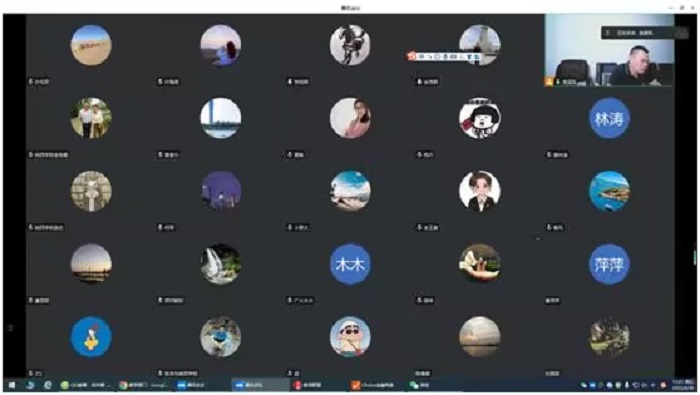The height and width of the screenshot is (395, 700).
Task: Click the Crayon Shin-chan cartoon avatar
Action: pyautogui.click(x=350, y=337)
